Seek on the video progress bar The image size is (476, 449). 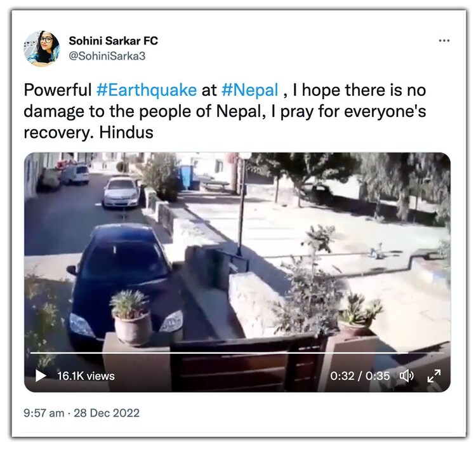pos(237,352)
